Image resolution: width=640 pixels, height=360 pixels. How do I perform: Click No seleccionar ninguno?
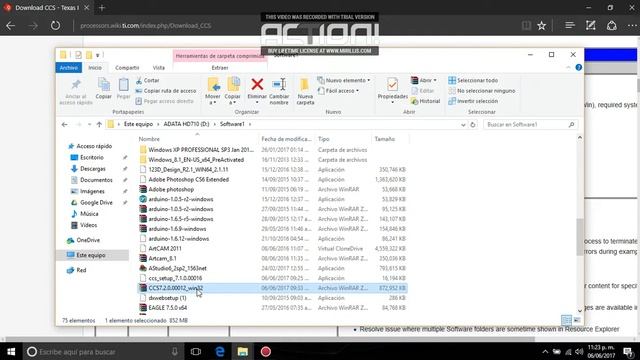(482, 91)
